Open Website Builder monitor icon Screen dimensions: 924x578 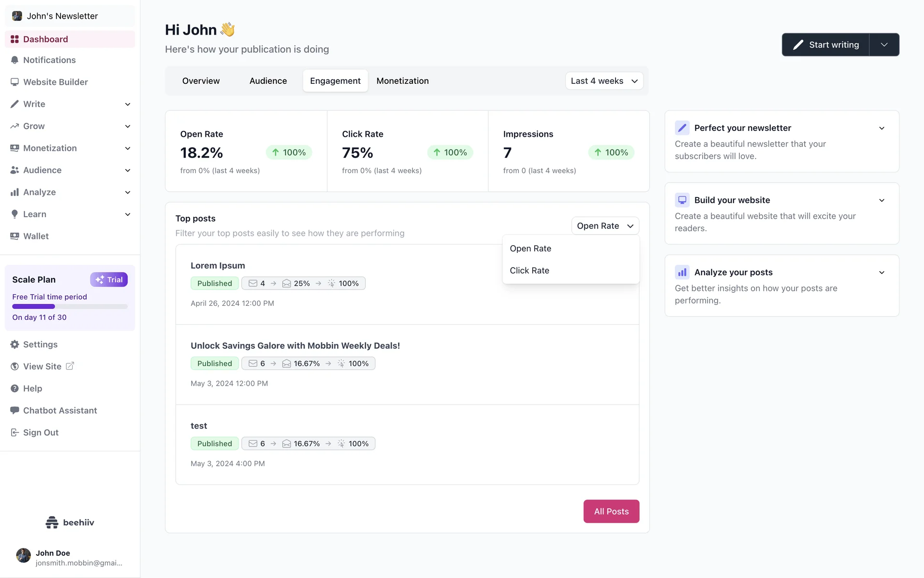click(14, 82)
